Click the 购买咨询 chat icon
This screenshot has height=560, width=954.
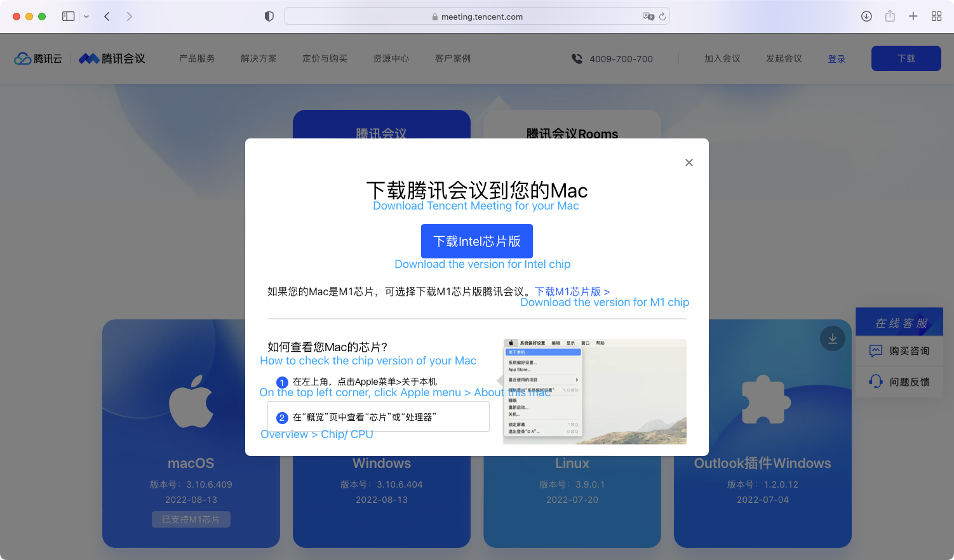876,351
